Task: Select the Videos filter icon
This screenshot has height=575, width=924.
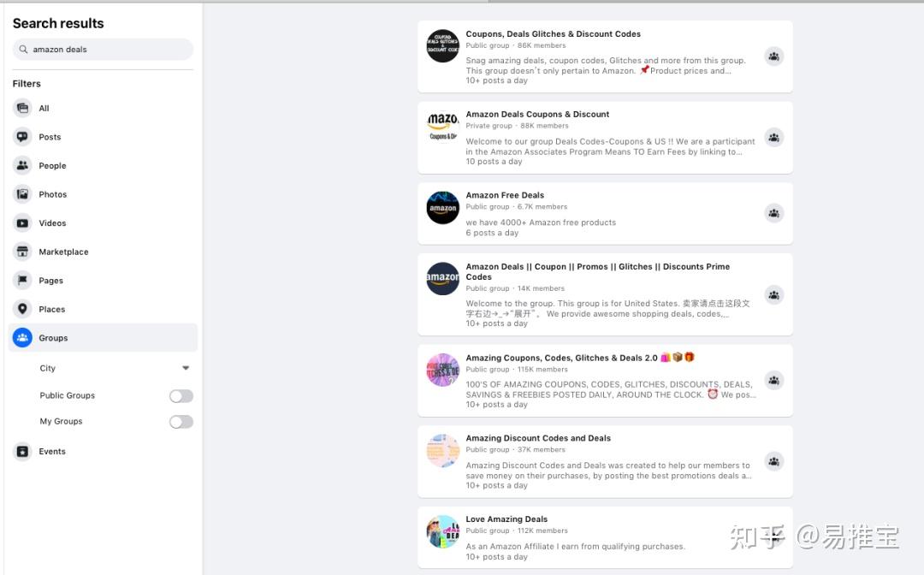Action: click(x=22, y=223)
